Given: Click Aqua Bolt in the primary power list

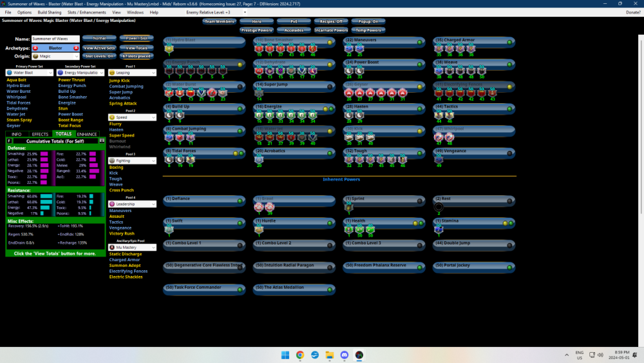Looking at the screenshot, I should (x=17, y=80).
